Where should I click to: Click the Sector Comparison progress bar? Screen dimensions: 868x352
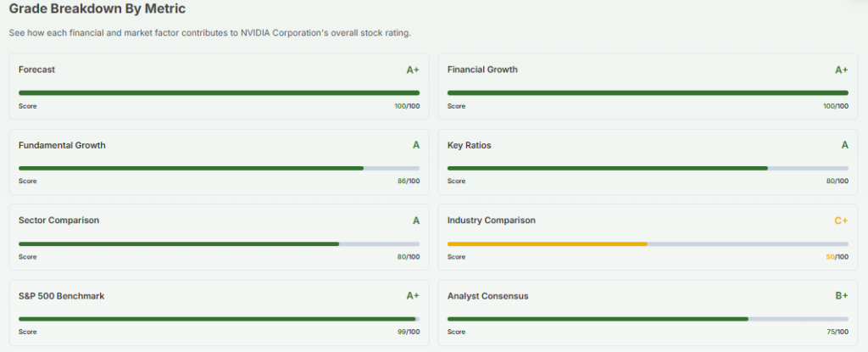[x=220, y=244]
